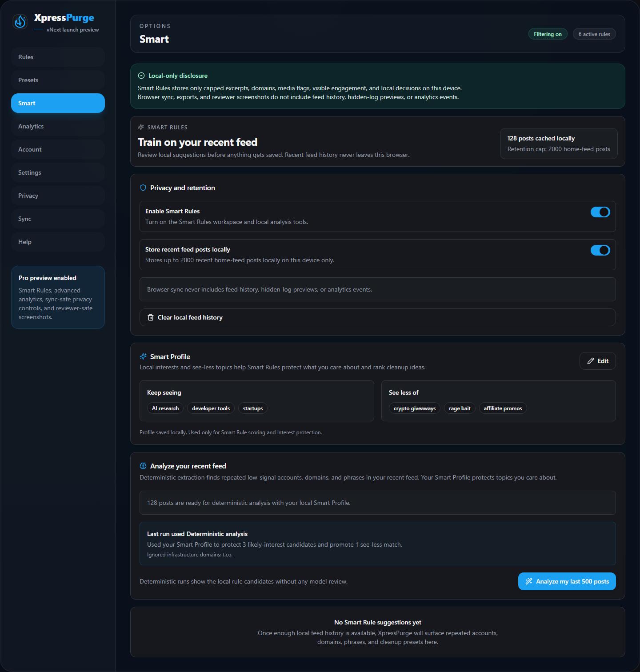Click the Browser sync never includes feed history note
640x672 pixels.
click(377, 289)
